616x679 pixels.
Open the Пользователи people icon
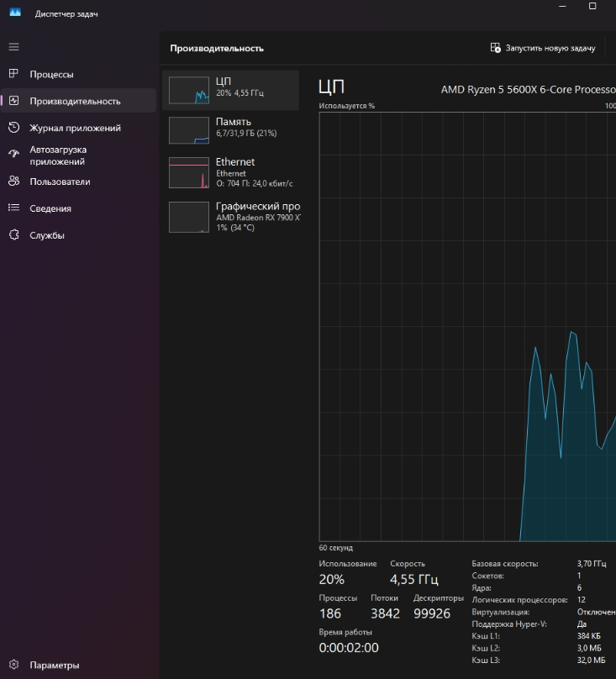click(13, 182)
